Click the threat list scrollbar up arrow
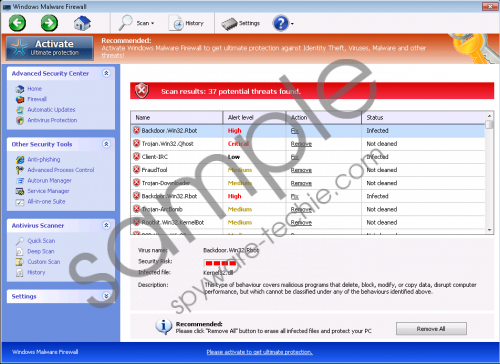 tap(489, 116)
